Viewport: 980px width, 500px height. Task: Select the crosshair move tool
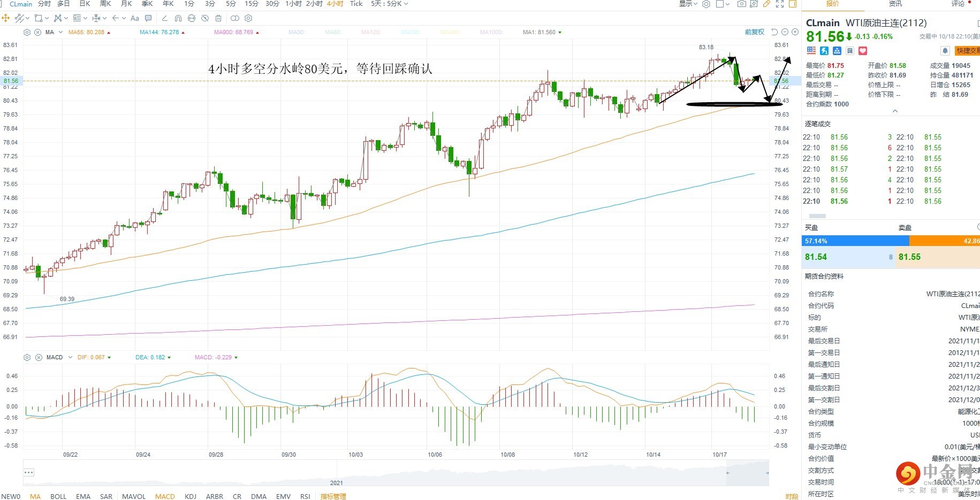tap(6, 18)
